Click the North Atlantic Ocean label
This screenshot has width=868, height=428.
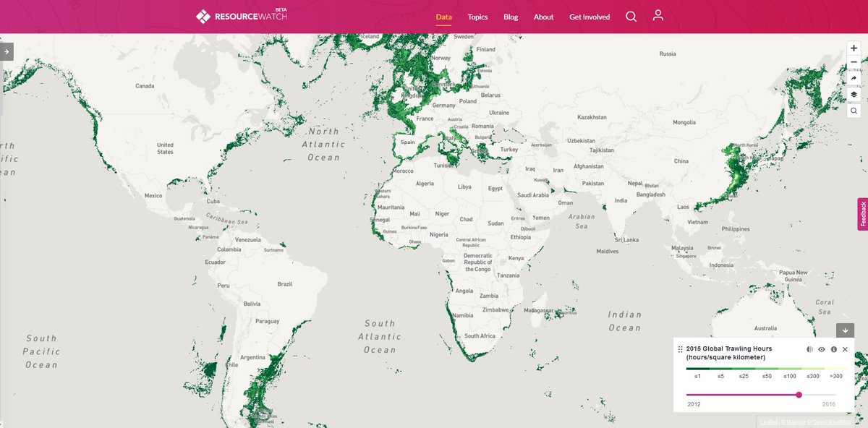click(323, 145)
